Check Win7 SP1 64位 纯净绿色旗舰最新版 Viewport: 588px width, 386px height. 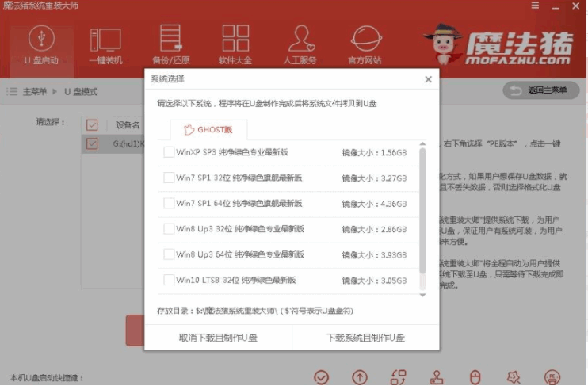[x=169, y=204]
